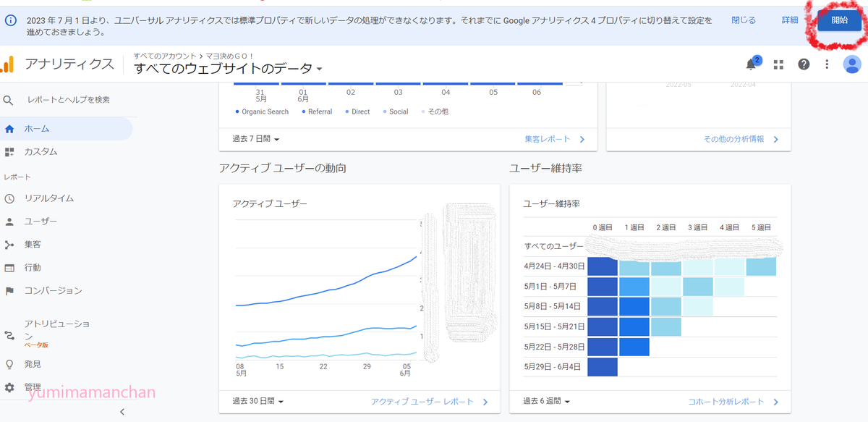Image resolution: width=868 pixels, height=422 pixels.
Task: Dismiss the banner with 閉じる
Action: click(744, 20)
